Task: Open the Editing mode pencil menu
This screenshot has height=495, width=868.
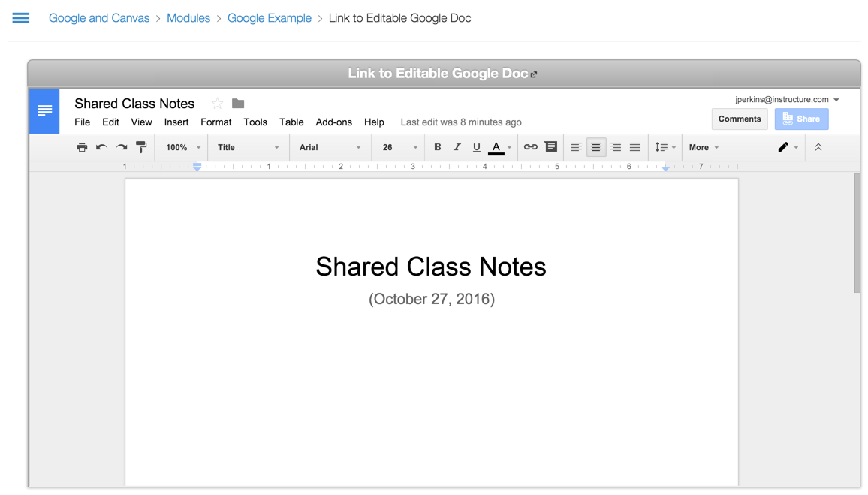Action: pos(788,147)
